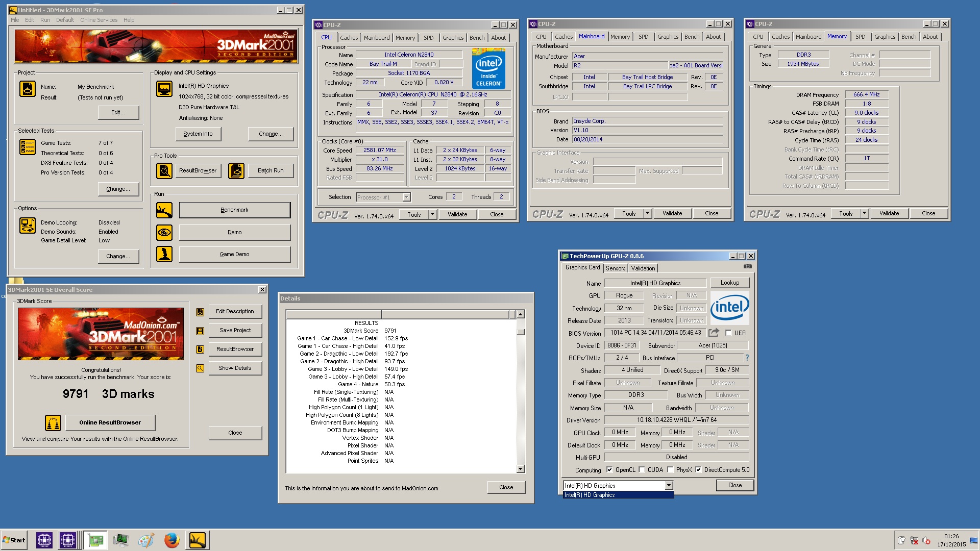Viewport: 980px width, 551px height.
Task: Click the clock in system tray
Action: (x=951, y=540)
